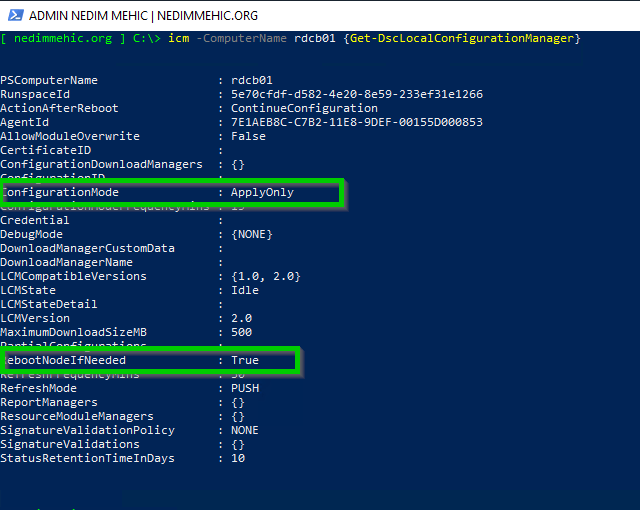Click the RefreshMode value PUSH
Image resolution: width=640 pixels, height=510 pixels.
coord(245,388)
